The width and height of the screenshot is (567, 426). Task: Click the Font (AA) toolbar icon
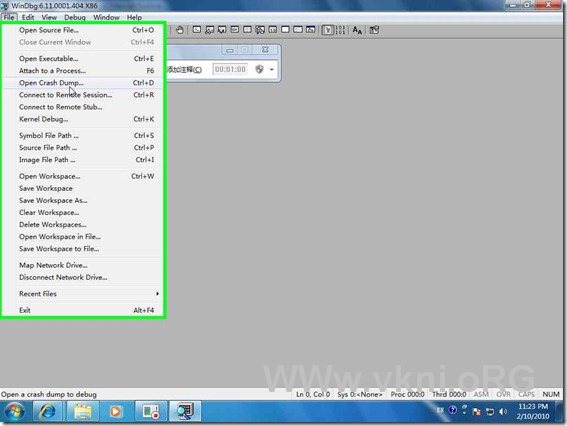(357, 30)
